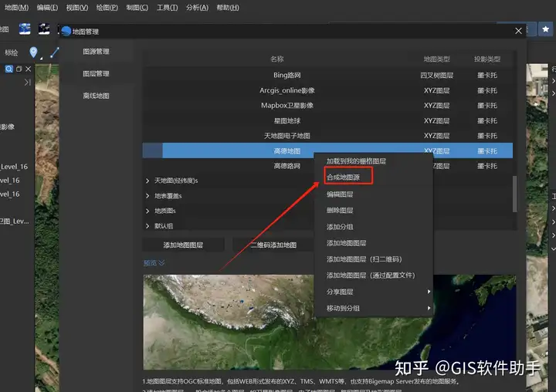The width and height of the screenshot is (556, 392).
Task: Expand the 天地图(经纬度)s group
Action: coord(147,181)
